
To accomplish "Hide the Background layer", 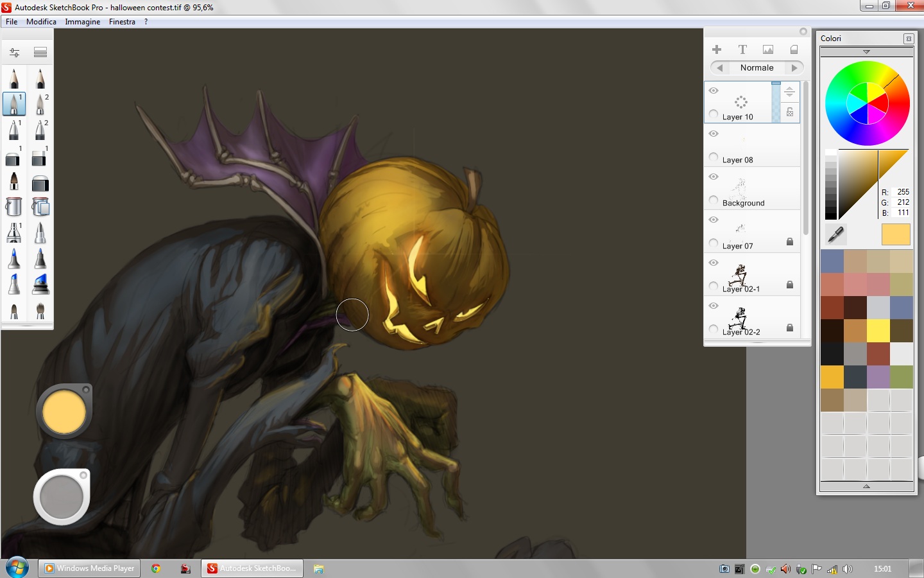I will pyautogui.click(x=714, y=177).
